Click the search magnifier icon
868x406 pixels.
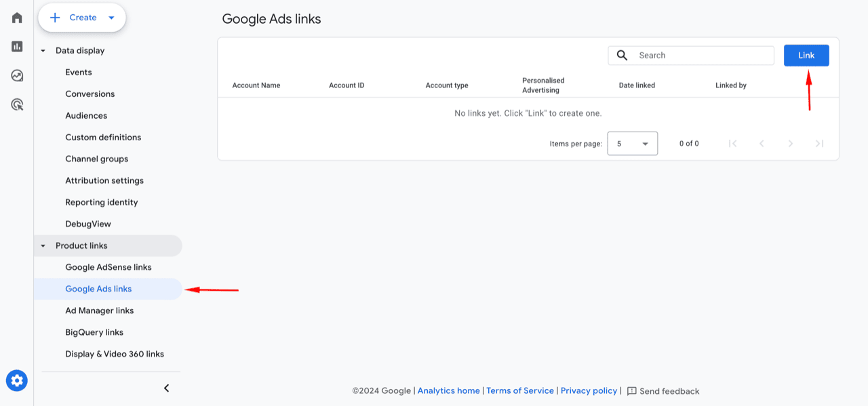tap(622, 56)
